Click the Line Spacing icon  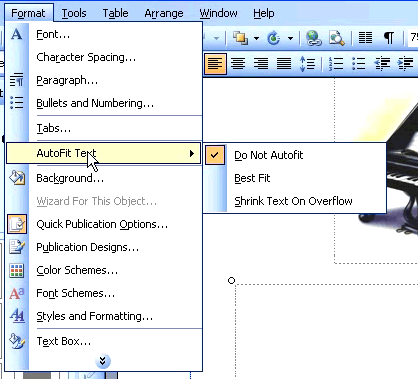pos(307,63)
